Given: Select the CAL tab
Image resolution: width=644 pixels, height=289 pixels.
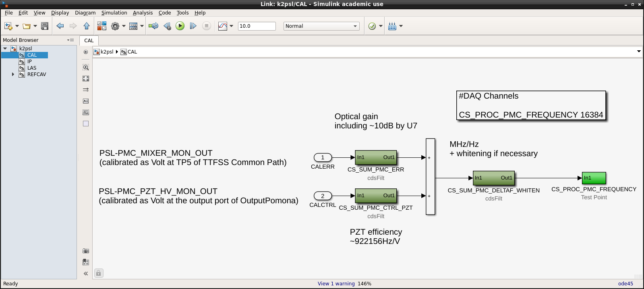Looking at the screenshot, I should coord(89,41).
